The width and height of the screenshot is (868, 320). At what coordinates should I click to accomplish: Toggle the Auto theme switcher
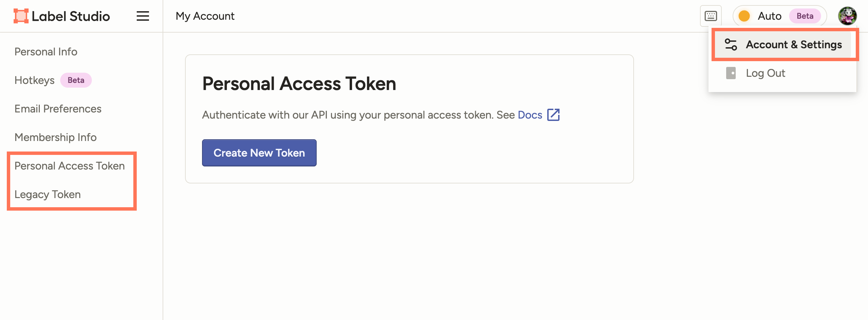(779, 16)
